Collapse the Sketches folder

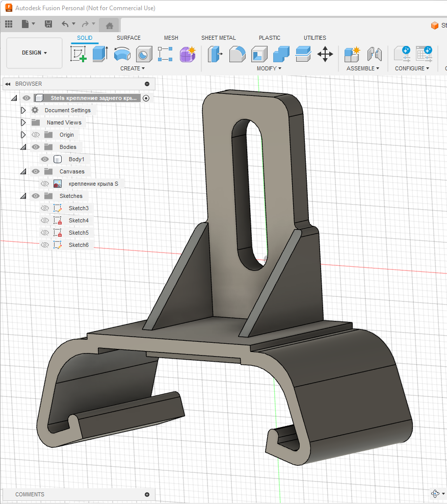pos(23,196)
